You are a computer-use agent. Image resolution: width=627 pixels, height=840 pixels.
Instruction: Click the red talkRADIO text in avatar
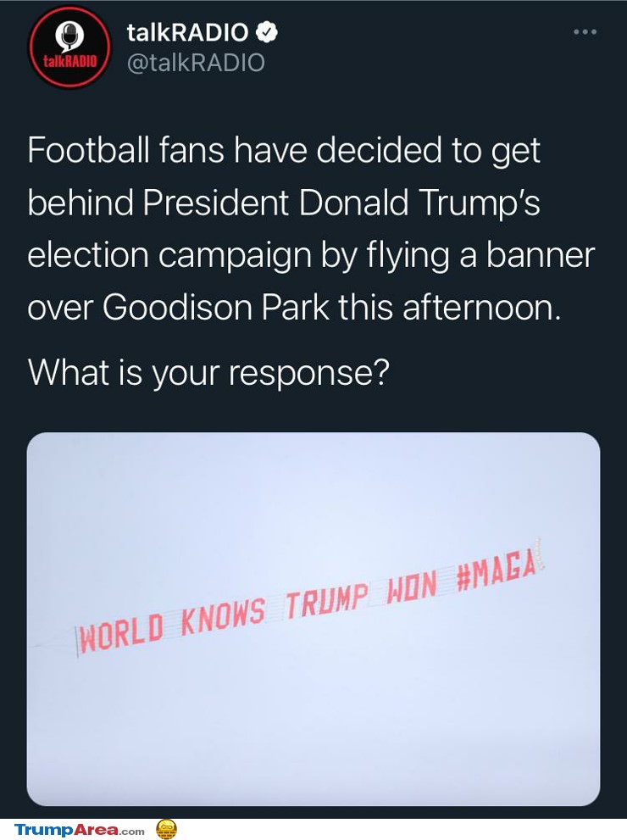click(x=70, y=61)
